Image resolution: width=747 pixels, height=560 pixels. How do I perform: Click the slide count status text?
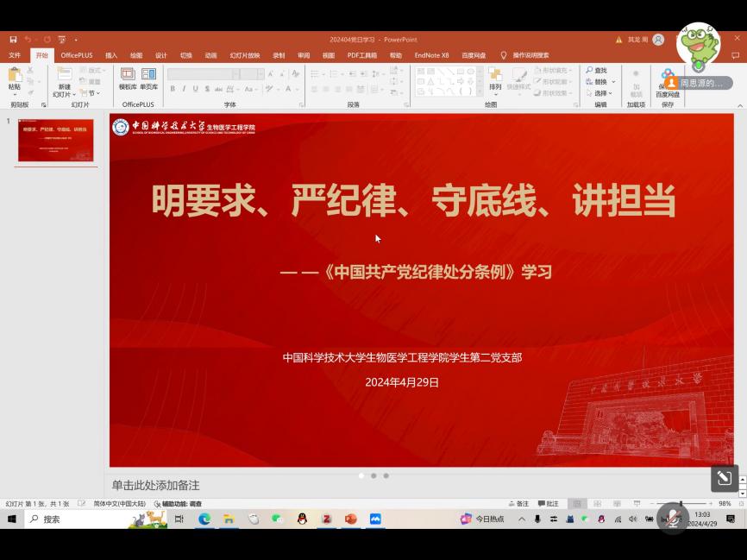pos(38,504)
